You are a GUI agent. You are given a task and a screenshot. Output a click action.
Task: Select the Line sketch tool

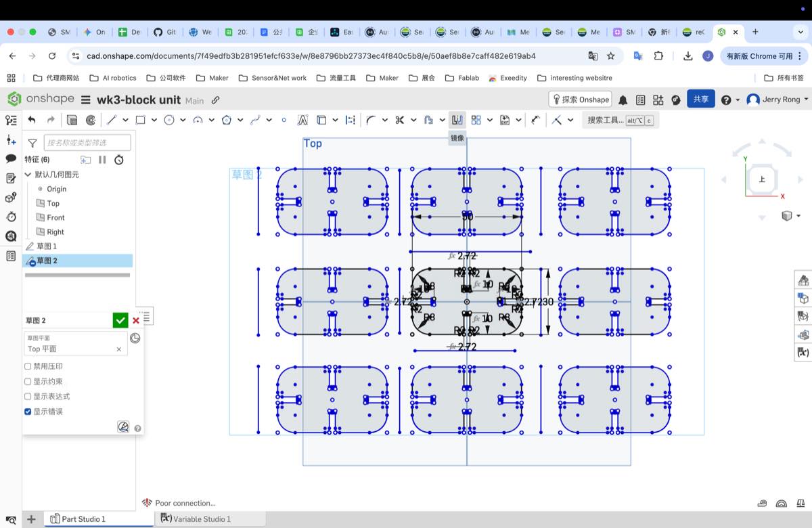(x=112, y=120)
